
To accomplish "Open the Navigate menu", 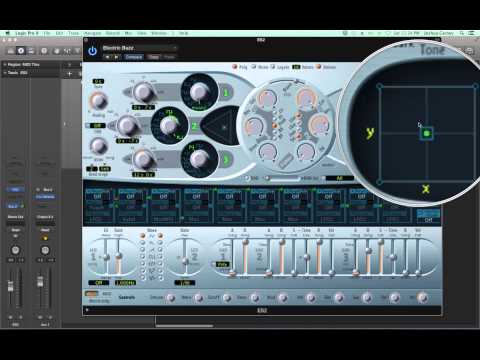I will [x=92, y=33].
